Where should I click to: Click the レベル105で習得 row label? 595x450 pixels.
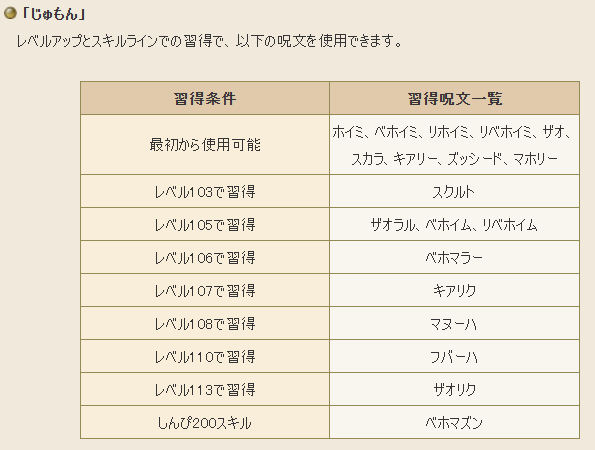pos(205,224)
